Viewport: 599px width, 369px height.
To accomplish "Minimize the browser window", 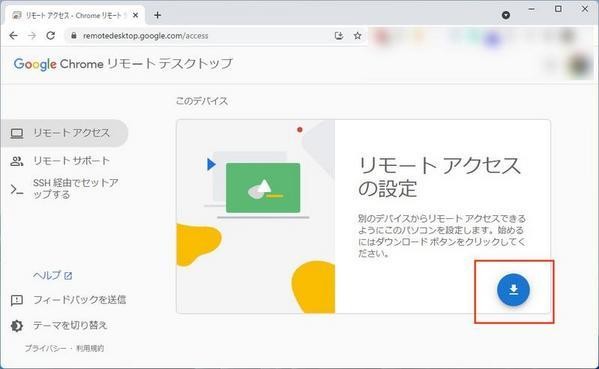I will pyautogui.click(x=531, y=9).
